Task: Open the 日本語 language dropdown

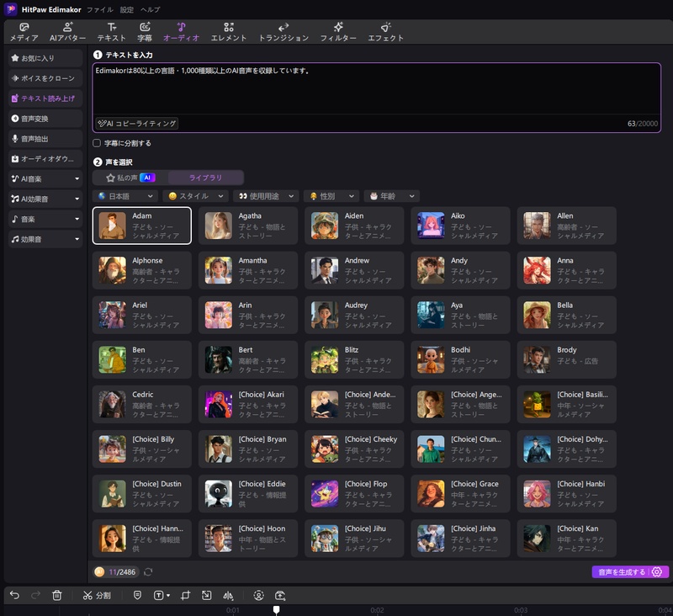Action: click(x=125, y=196)
